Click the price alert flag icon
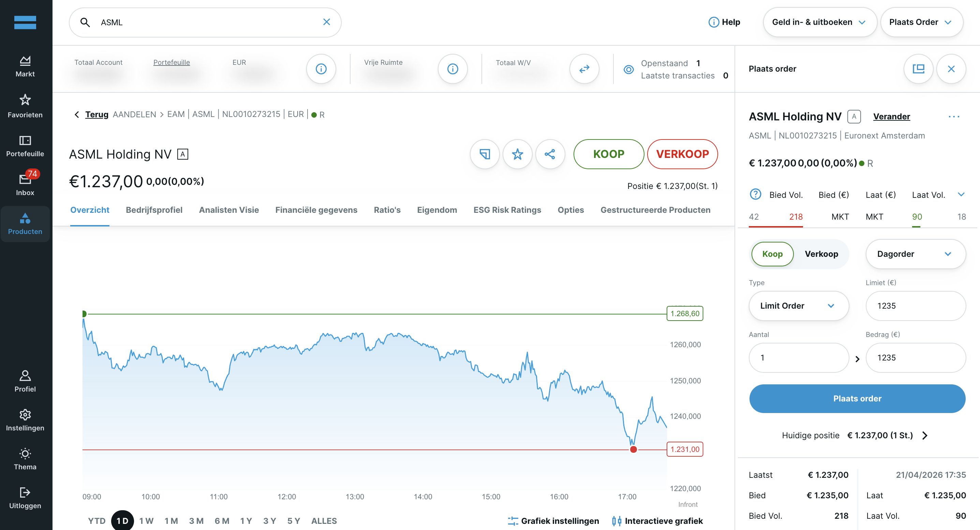This screenshot has height=530, width=980. point(485,154)
